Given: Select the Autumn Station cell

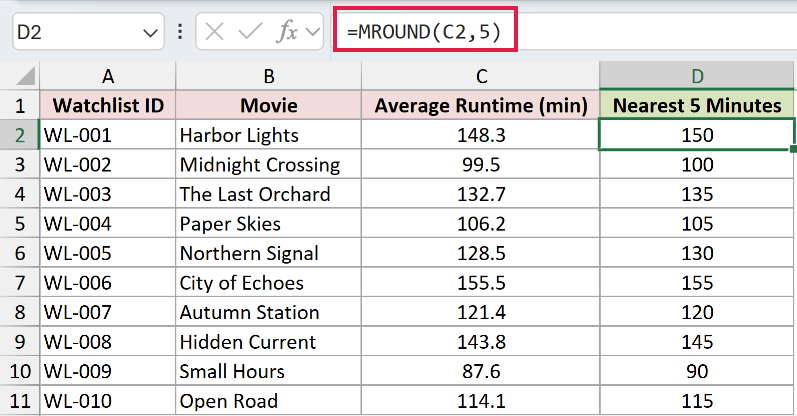Looking at the screenshot, I should [x=268, y=312].
